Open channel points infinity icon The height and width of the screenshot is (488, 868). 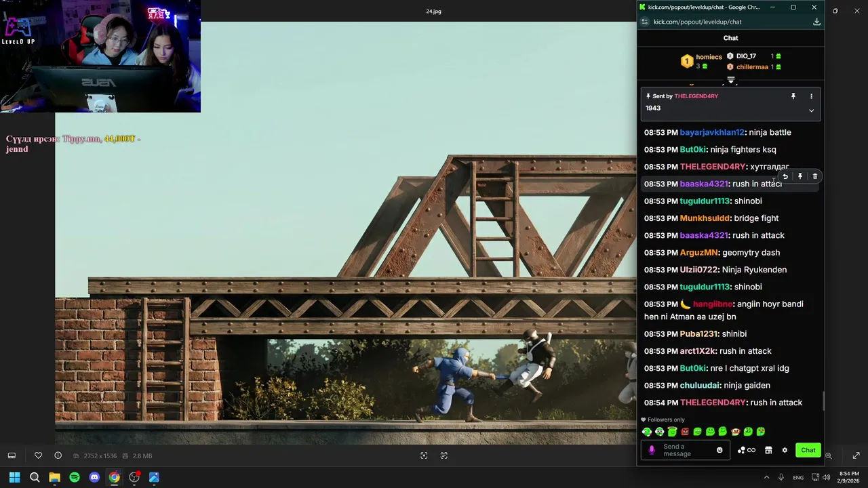click(746, 450)
